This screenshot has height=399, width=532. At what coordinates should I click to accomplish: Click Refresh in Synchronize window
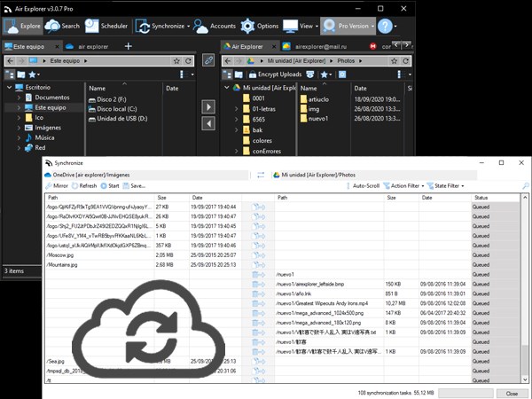tap(84, 186)
